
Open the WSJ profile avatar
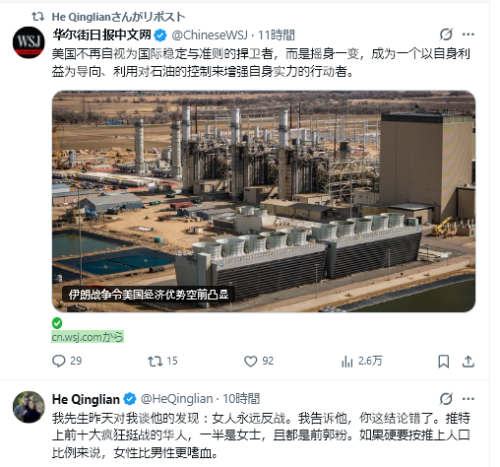29,42
